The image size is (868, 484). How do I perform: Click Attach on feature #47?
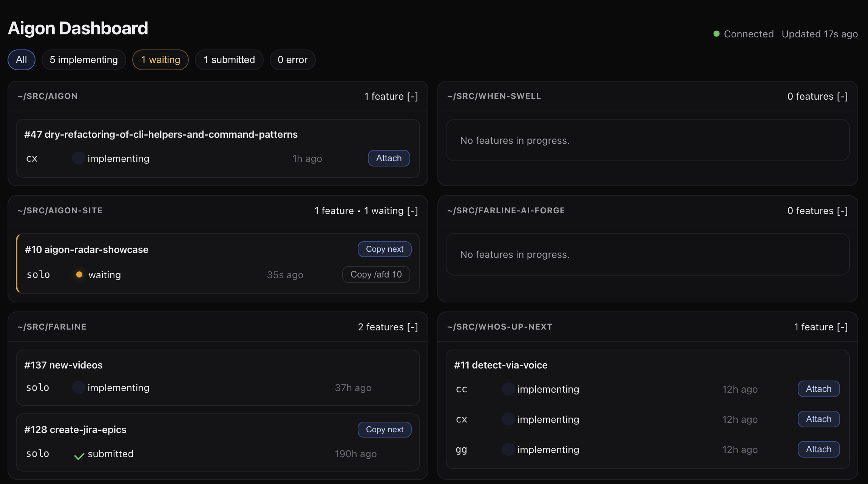click(x=389, y=158)
